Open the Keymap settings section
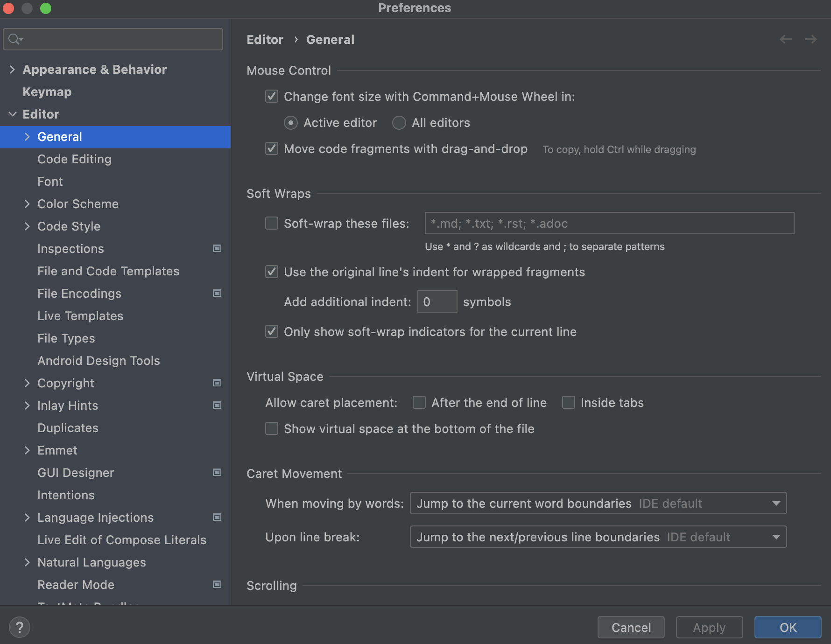The image size is (831, 644). pos(47,91)
